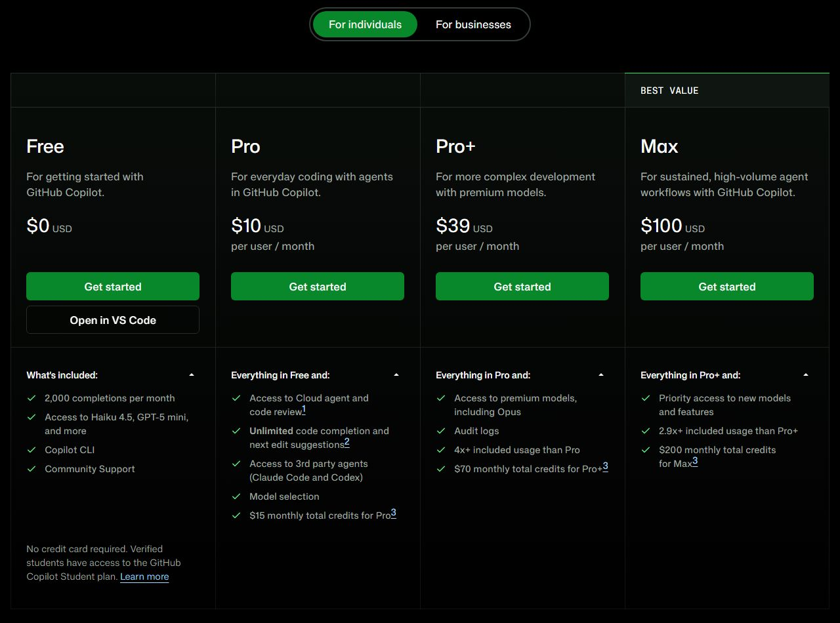Click checkmark beside Access to Haiku 4.5
This screenshot has width=840, height=623.
(x=31, y=417)
